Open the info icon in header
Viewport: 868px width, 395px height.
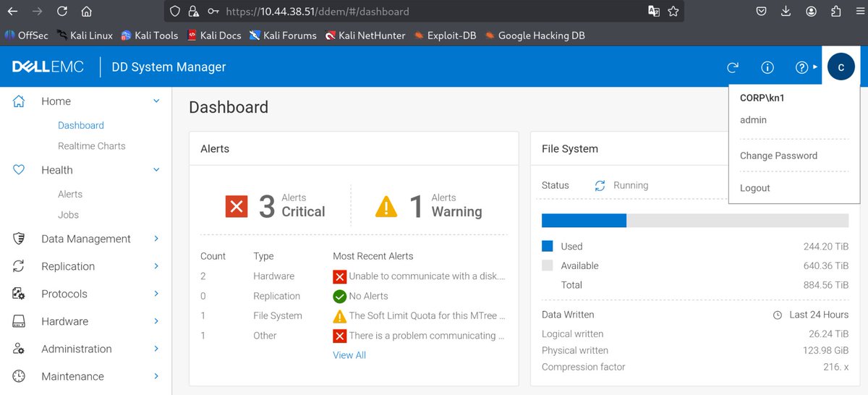[x=767, y=67]
